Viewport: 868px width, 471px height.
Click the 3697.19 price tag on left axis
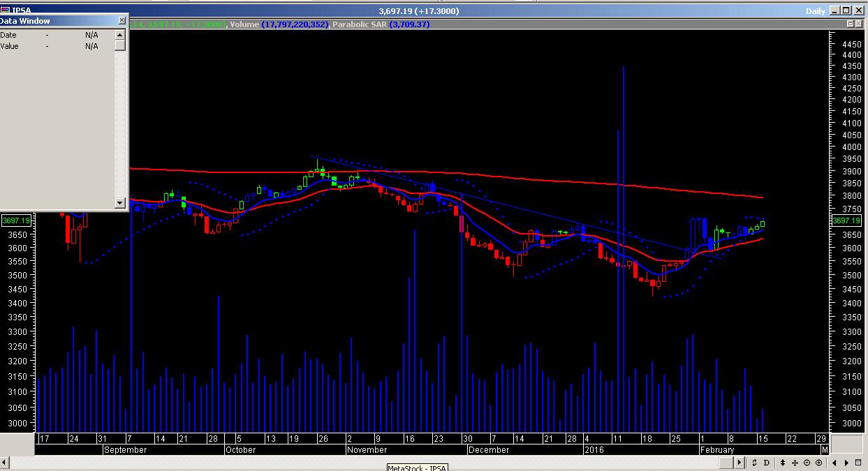(x=16, y=220)
